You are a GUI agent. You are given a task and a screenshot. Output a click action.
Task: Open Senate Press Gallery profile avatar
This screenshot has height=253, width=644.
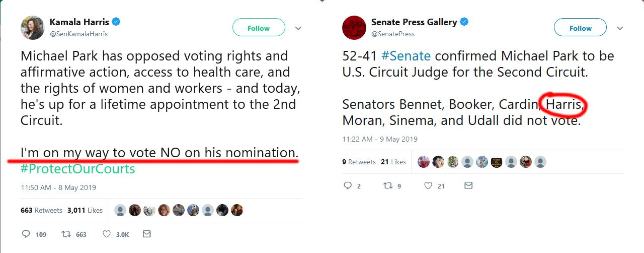(354, 27)
